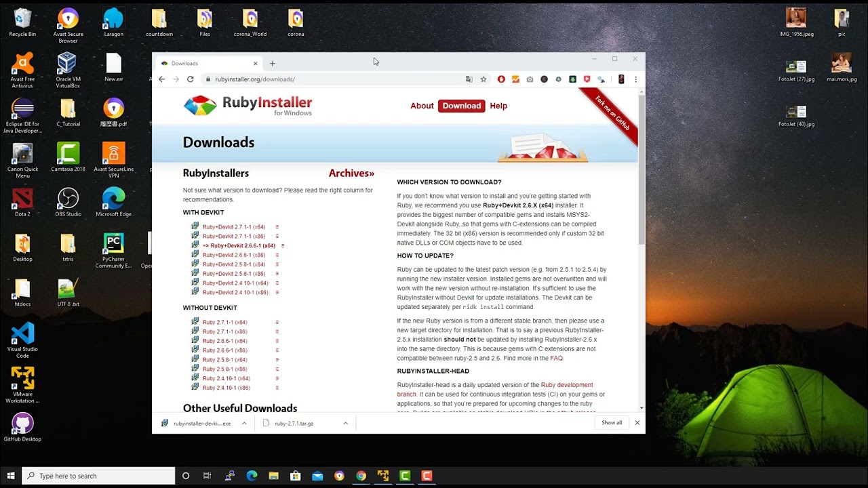Screen dimensions: 868x488
Task: Download recommended Ruby+Devkit 2.6.6-1 (x64)
Action: point(239,246)
